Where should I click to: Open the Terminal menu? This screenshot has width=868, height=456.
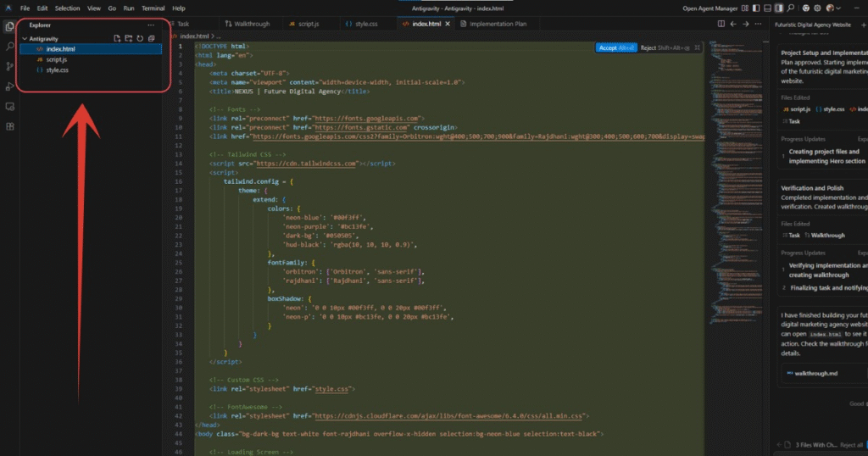[x=153, y=8]
